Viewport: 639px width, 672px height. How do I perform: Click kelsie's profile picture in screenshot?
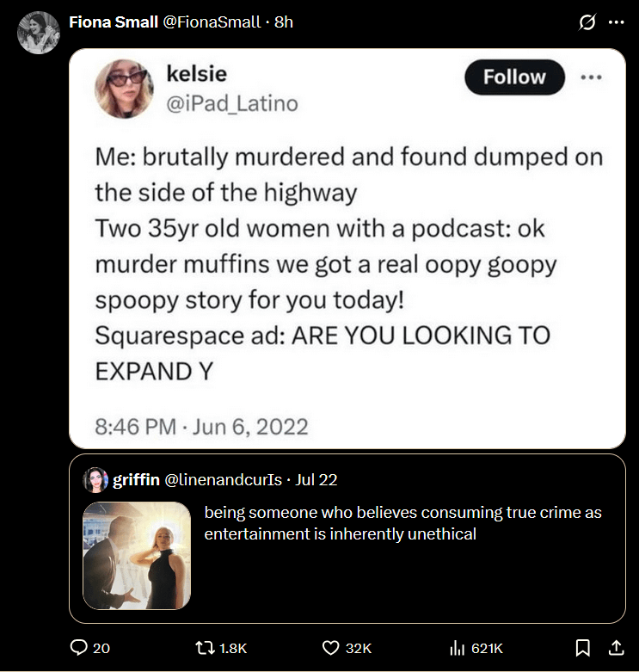[x=124, y=89]
